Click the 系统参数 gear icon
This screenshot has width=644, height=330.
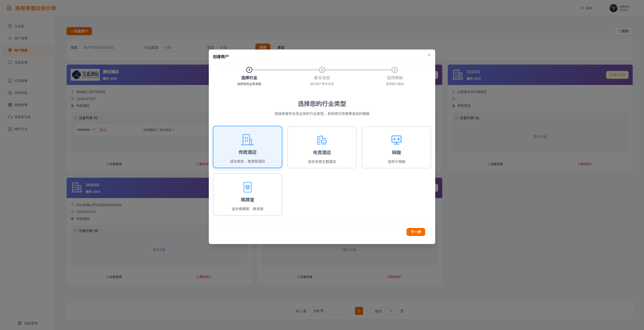tap(10, 93)
